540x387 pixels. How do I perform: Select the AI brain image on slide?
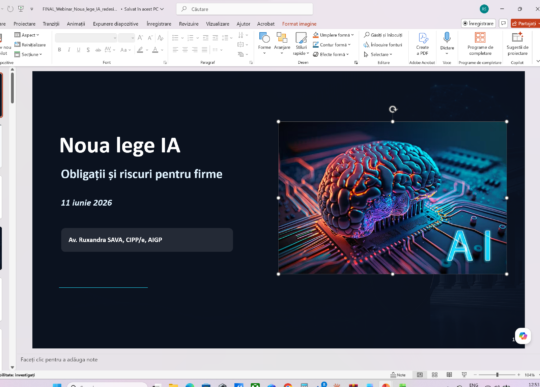[x=393, y=198]
